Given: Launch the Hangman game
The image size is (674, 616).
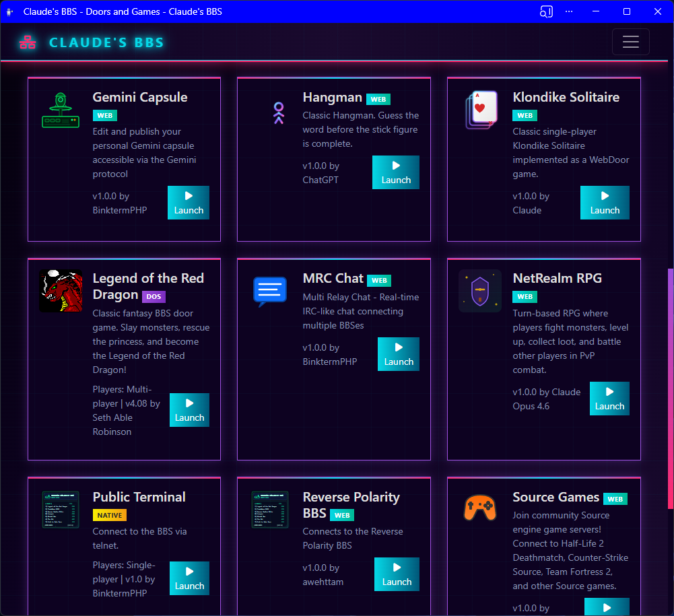Looking at the screenshot, I should [x=396, y=172].
